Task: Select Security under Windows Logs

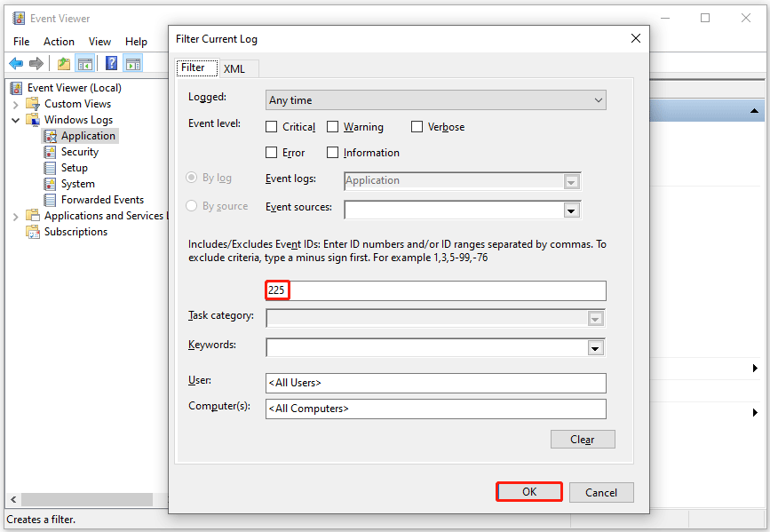Action: pyautogui.click(x=80, y=152)
